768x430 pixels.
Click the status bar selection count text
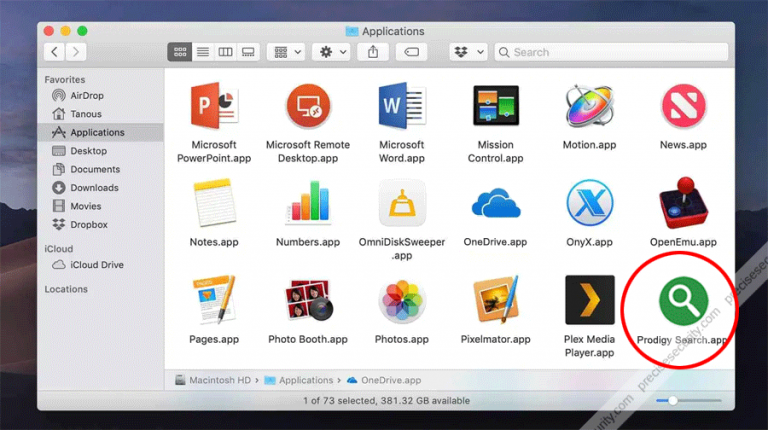click(x=386, y=401)
